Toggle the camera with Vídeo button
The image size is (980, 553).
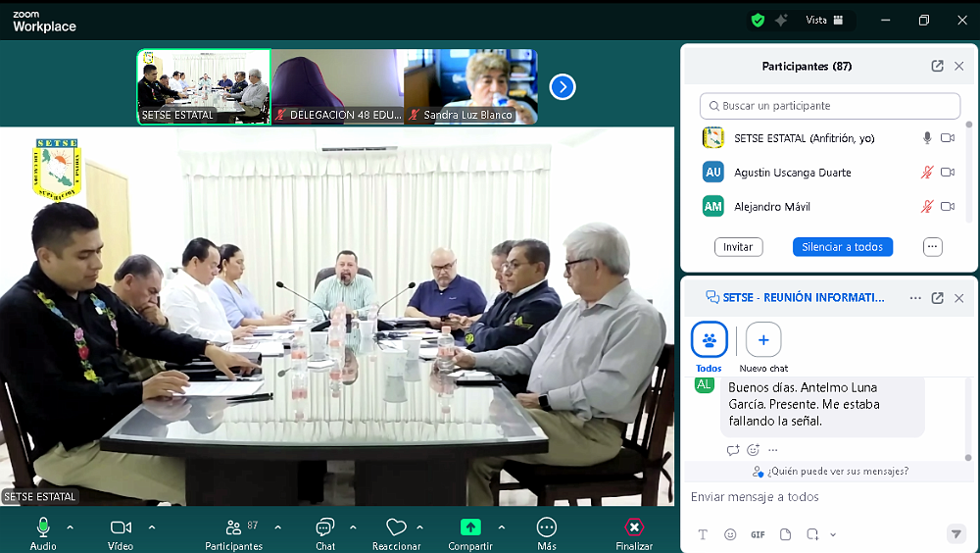click(x=121, y=528)
